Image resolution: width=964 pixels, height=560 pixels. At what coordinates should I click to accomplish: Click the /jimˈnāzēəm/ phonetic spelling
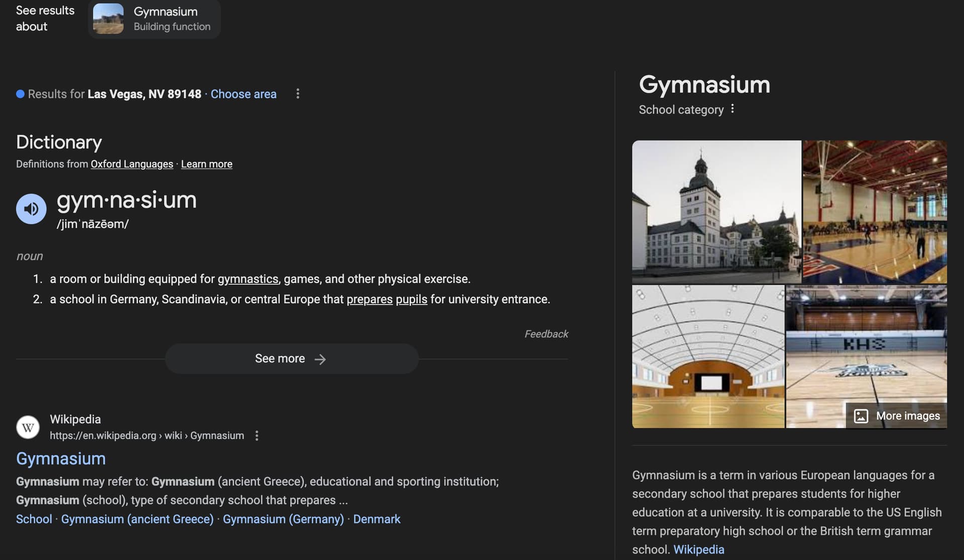pyautogui.click(x=92, y=224)
